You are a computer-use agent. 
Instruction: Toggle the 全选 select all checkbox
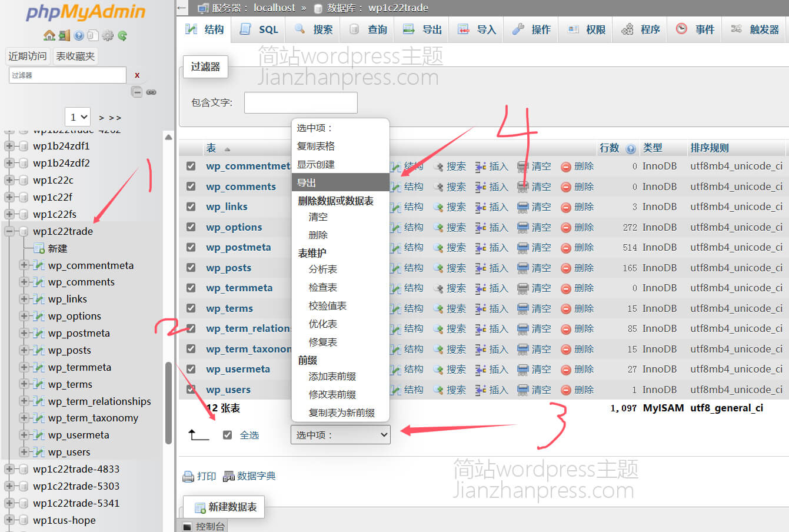click(x=227, y=435)
